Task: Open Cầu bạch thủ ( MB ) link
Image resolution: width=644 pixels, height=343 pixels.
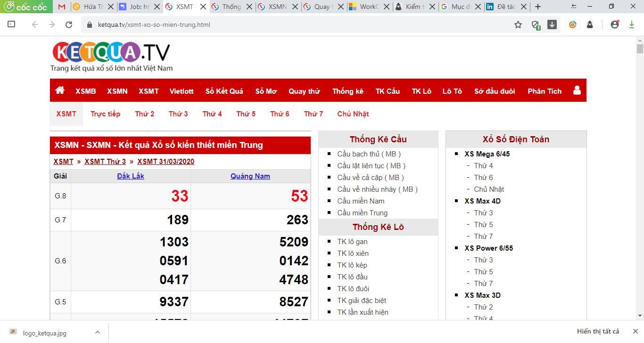Action: pos(369,154)
